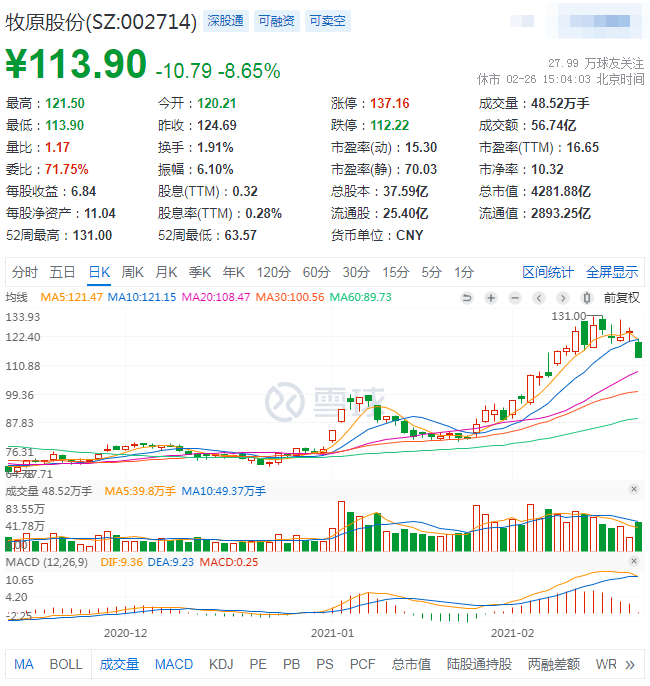Click the volume MA5:39.8万手 legend
The height and width of the screenshot is (686, 650).
point(140,491)
